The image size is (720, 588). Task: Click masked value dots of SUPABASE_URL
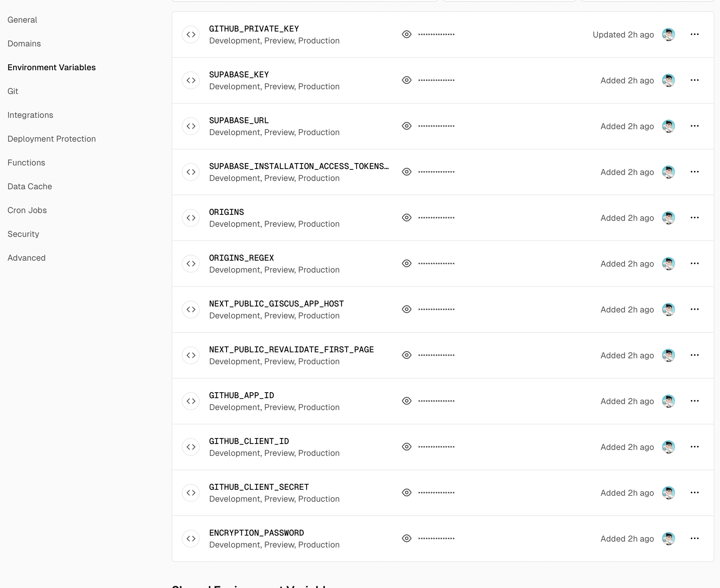point(436,126)
